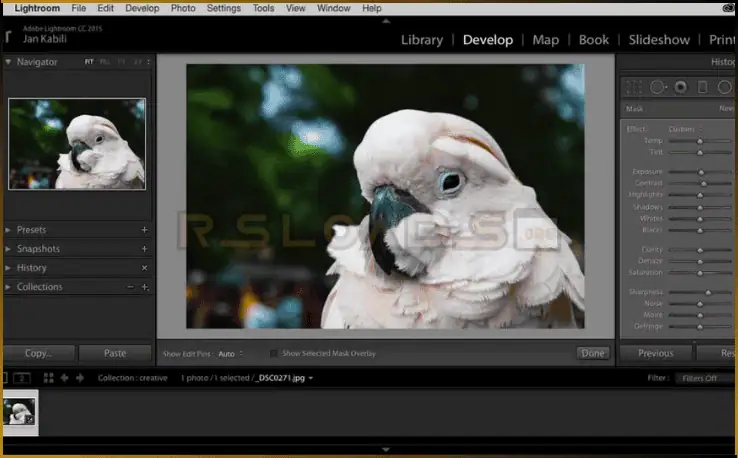The image size is (738, 458).
Task: Go forward with filmstrip right arrow
Action: tap(80, 378)
